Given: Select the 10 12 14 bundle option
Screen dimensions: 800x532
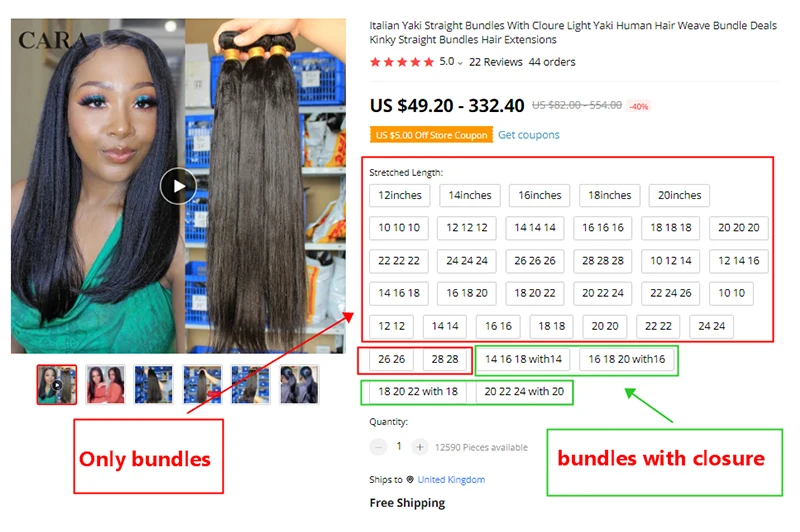Looking at the screenshot, I should pyautogui.click(x=670, y=261).
